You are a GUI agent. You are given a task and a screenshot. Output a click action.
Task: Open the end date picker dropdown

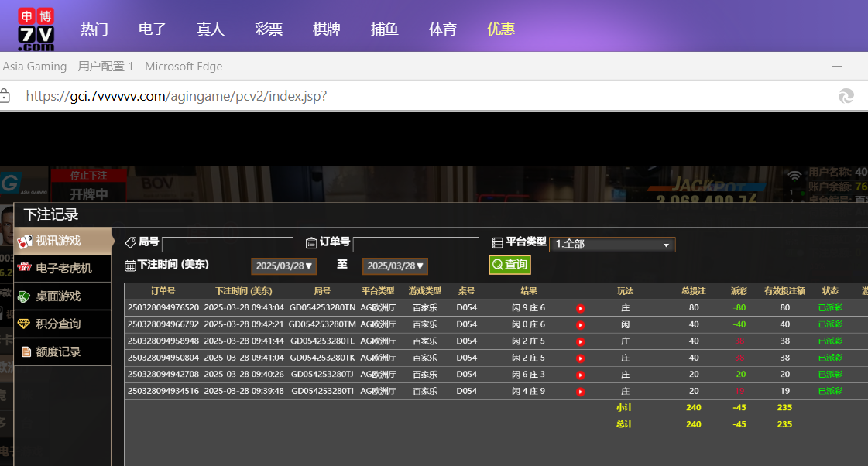pyautogui.click(x=395, y=266)
